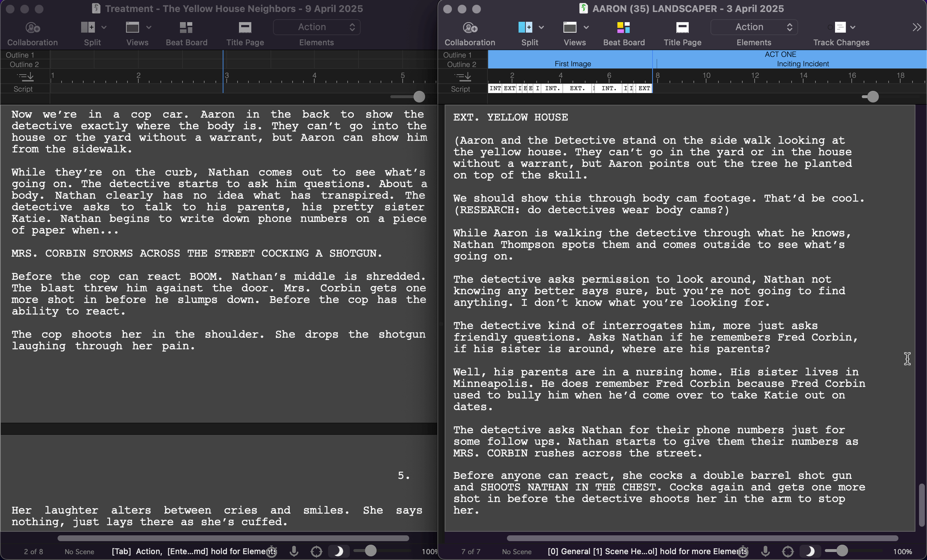Click the Beat Board icon in right window
Screen dimensions: 927x560
pos(623,27)
